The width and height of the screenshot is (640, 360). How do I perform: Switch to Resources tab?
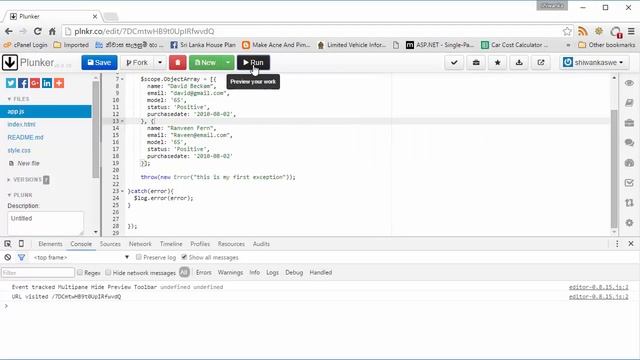231,244
